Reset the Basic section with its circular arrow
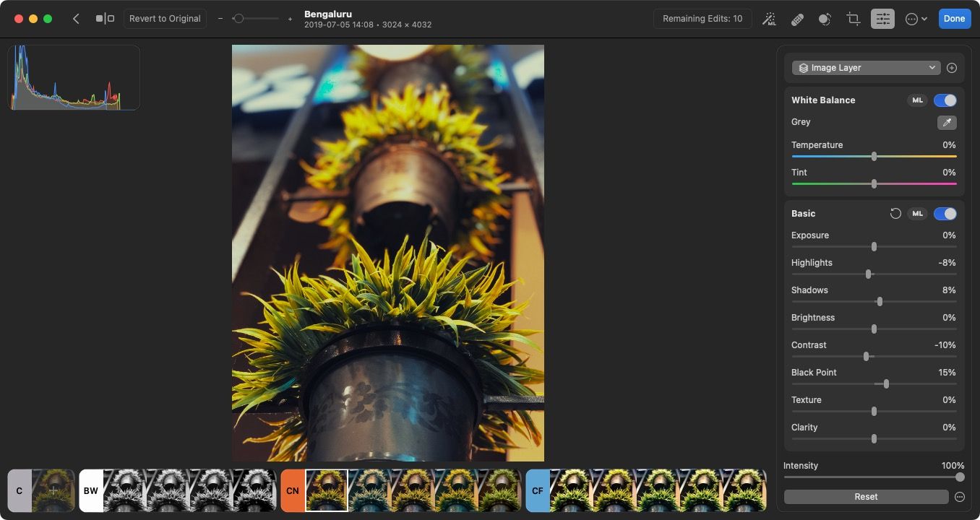 [x=895, y=214]
